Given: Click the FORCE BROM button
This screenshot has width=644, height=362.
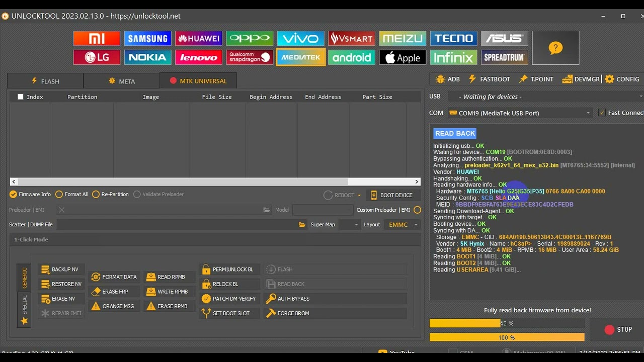Looking at the screenshot, I should [335, 313].
